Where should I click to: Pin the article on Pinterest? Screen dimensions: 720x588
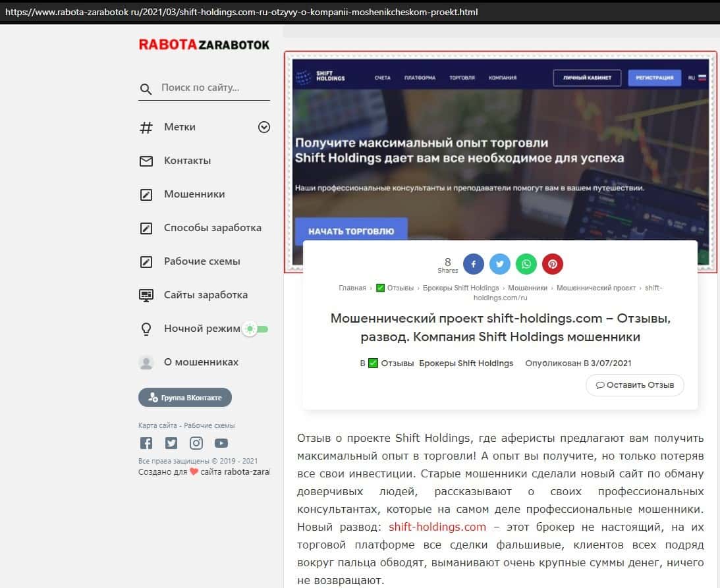[553, 264]
